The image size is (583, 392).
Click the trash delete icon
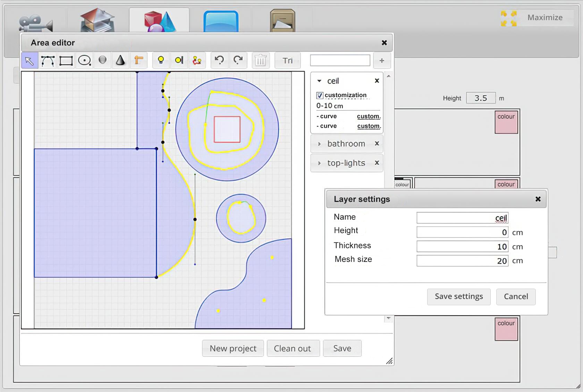pyautogui.click(x=260, y=61)
